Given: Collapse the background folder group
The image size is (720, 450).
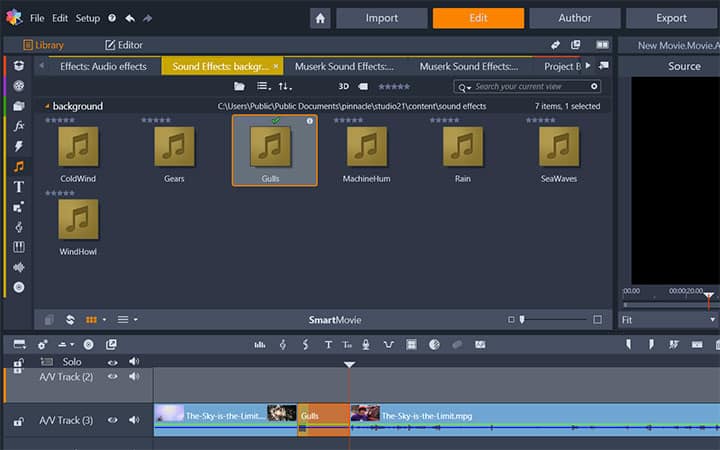Looking at the screenshot, I should click(x=47, y=107).
